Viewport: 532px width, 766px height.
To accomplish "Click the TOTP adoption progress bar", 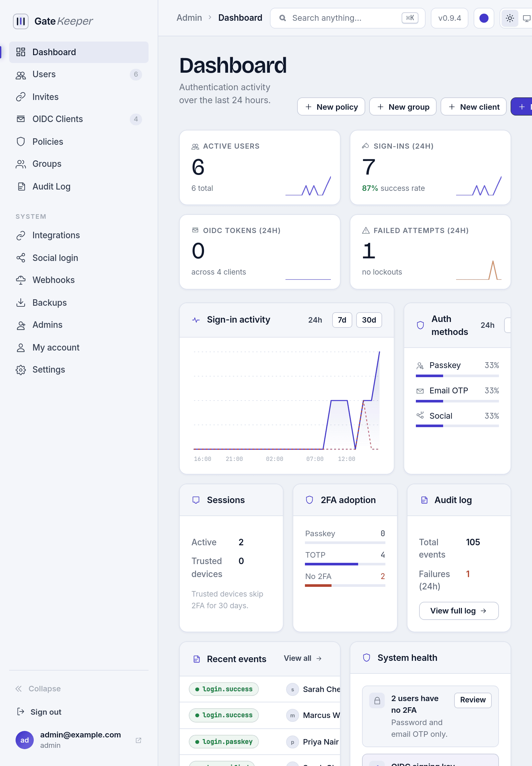I will click(345, 564).
